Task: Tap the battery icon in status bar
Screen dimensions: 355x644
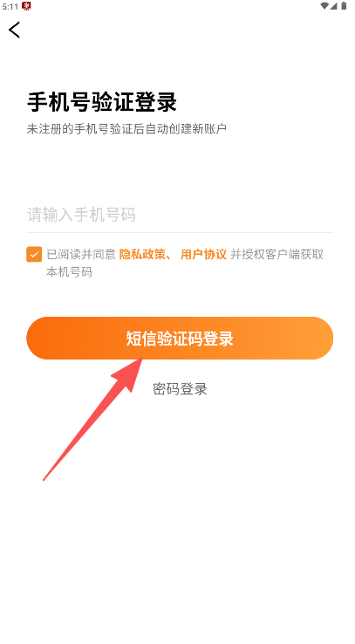Action: coord(344,6)
